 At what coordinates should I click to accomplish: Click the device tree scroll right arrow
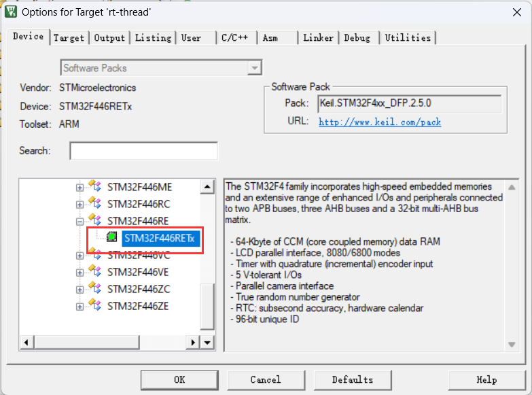pyautogui.click(x=193, y=343)
